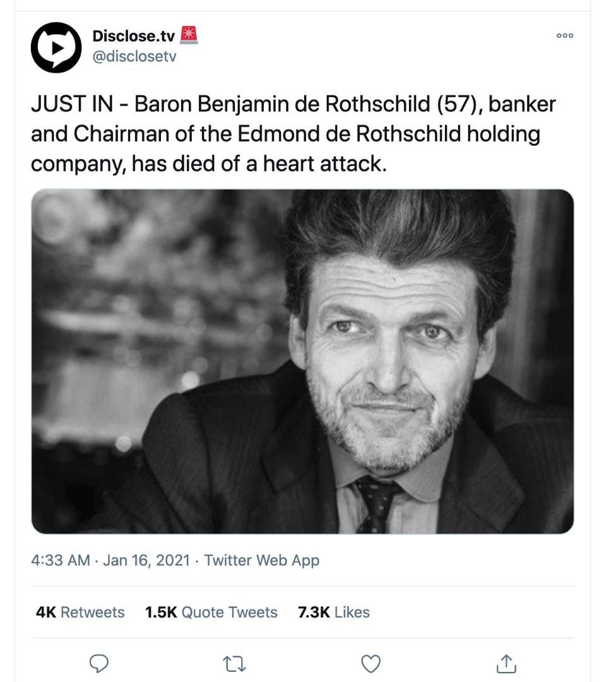Viewport: 616px width, 682px height.
Task: Click the 4:33 AM timestamp
Action: pos(61,560)
